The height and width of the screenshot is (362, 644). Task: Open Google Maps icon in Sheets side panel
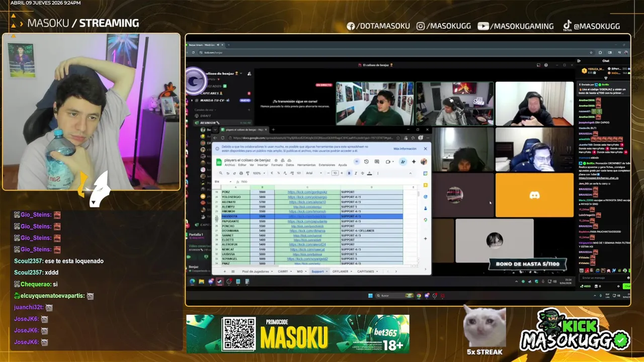coord(425,220)
